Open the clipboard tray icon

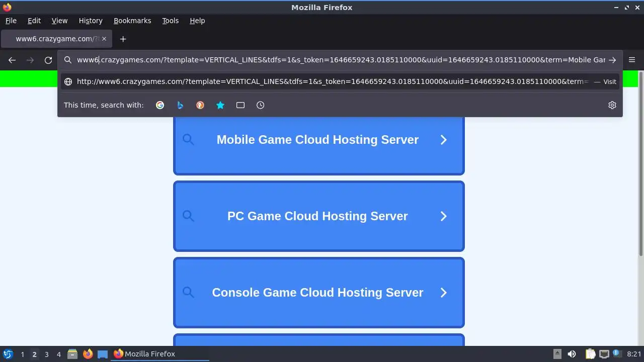coord(590,354)
